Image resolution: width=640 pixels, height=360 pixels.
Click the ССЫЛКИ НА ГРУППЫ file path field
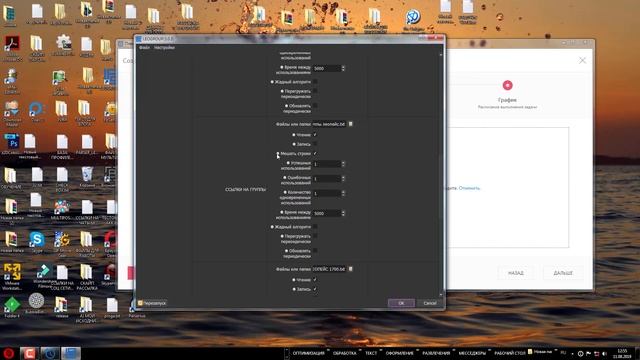(329, 124)
